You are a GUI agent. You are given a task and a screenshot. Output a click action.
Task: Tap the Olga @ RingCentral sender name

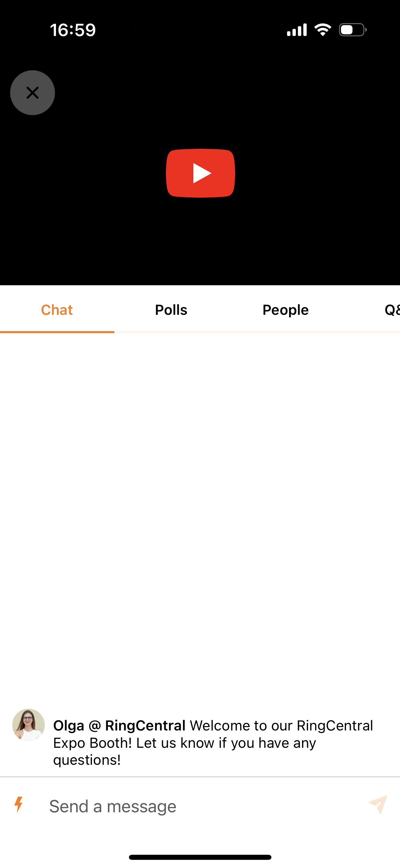click(119, 725)
